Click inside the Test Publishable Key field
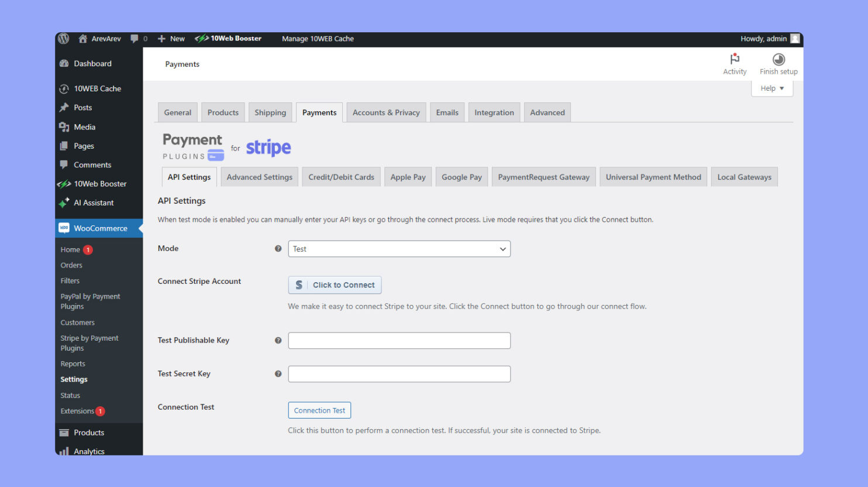 (x=399, y=340)
